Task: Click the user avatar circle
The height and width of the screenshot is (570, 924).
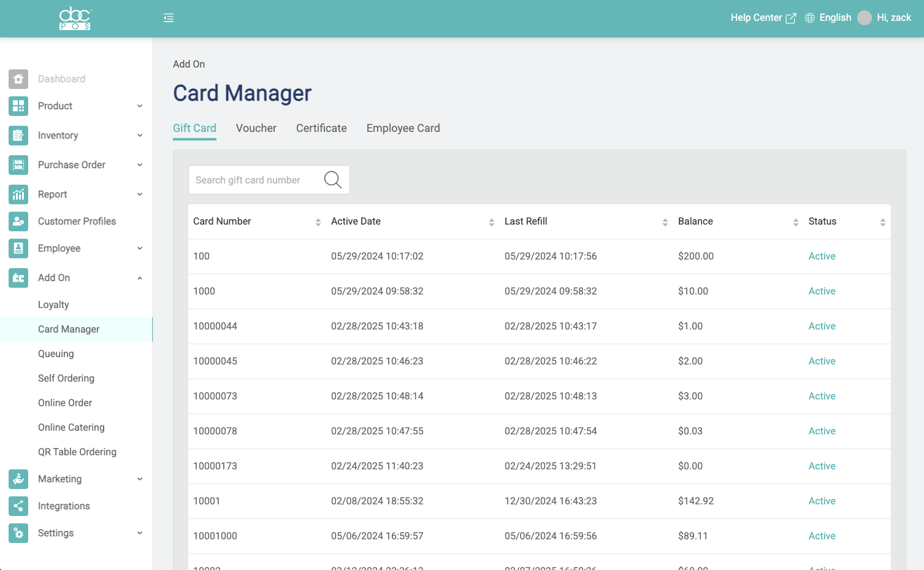Action: (864, 18)
